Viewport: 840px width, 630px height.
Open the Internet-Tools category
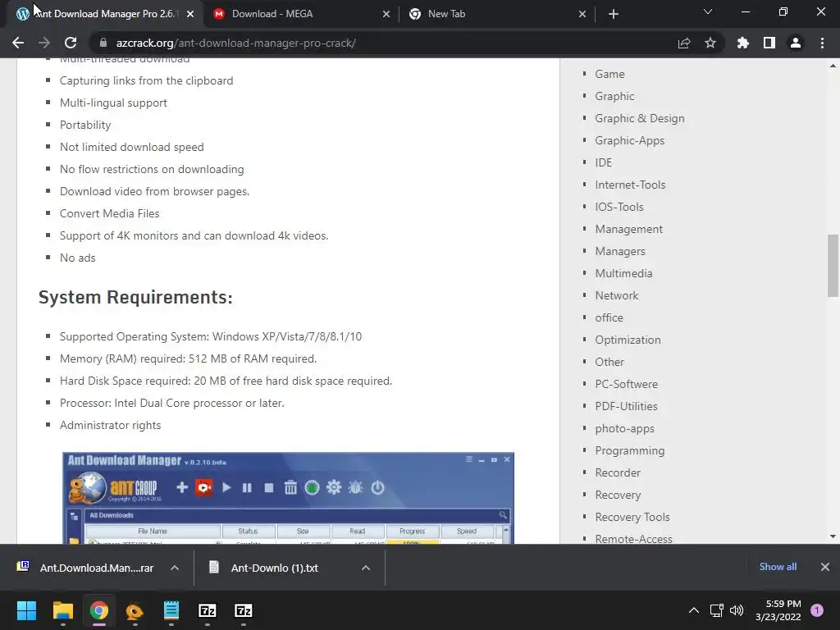pos(630,185)
